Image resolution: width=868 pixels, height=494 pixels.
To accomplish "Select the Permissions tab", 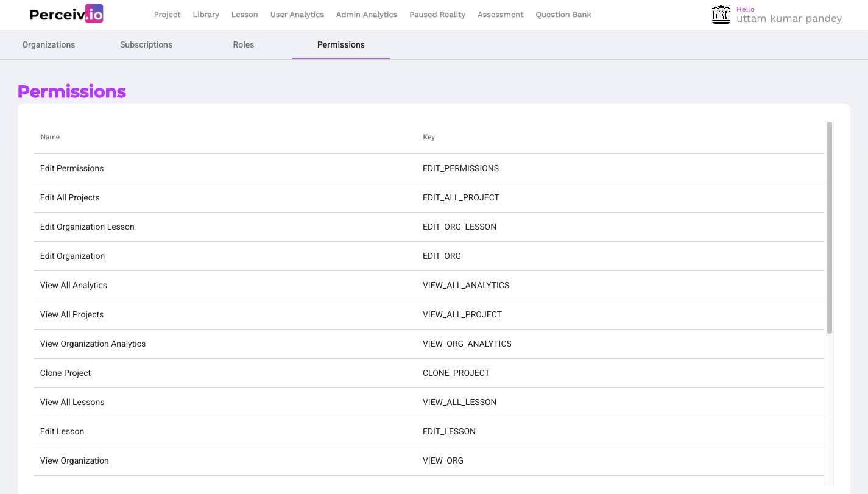I will coord(341,44).
